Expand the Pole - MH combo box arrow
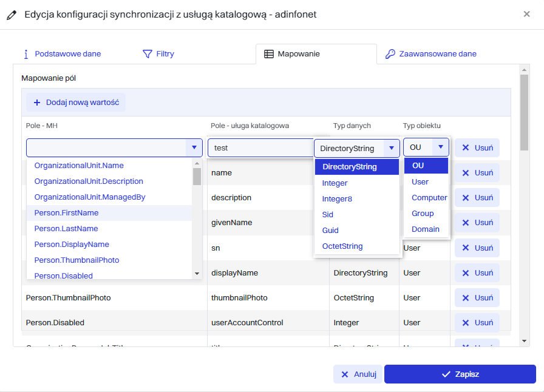This screenshot has height=392, width=544. click(x=194, y=147)
